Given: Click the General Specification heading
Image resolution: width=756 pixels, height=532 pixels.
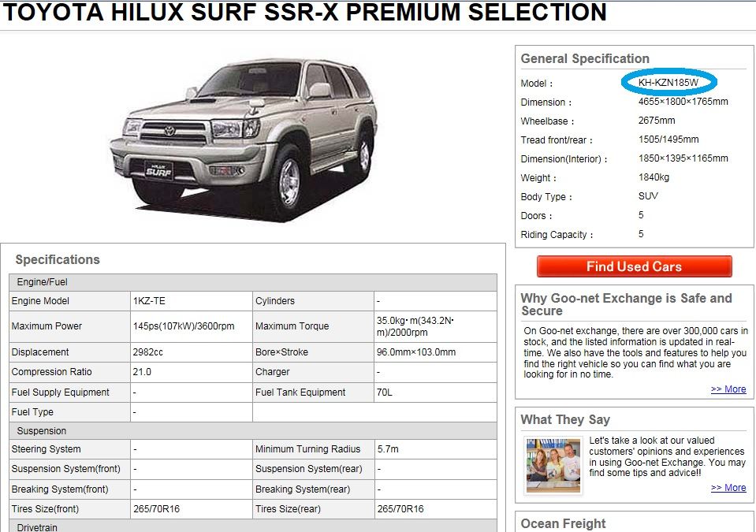Looking at the screenshot, I should (585, 59).
